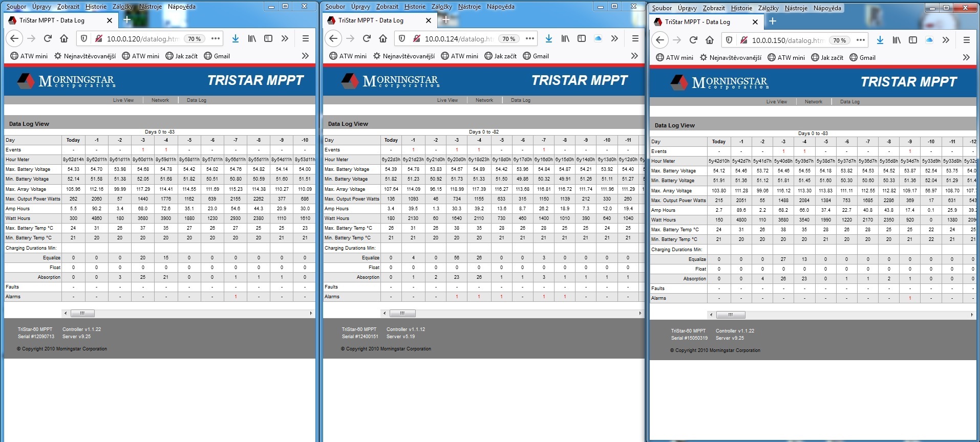Reload the 10.0.0.120 datalog page
Screen dimensions: 980x442
48,38
